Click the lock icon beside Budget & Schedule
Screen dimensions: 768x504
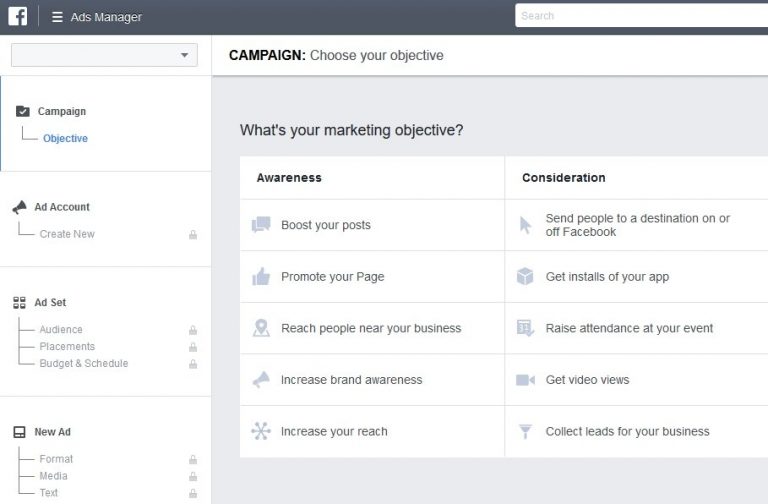pyautogui.click(x=193, y=364)
